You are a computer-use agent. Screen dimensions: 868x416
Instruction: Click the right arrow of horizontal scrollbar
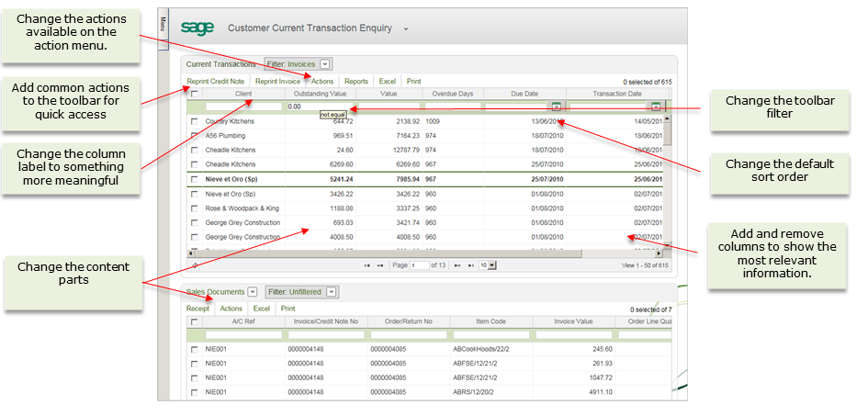pos(659,253)
